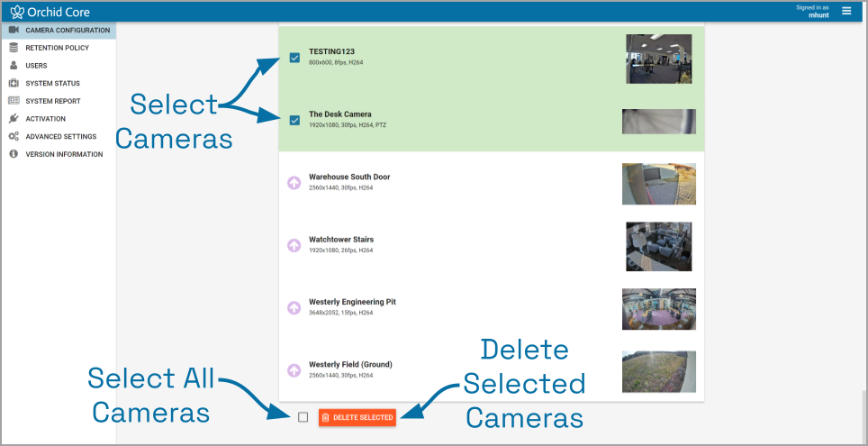Click the trash icon in Delete Selected
Screen dimensions: 868x446
coord(326,417)
